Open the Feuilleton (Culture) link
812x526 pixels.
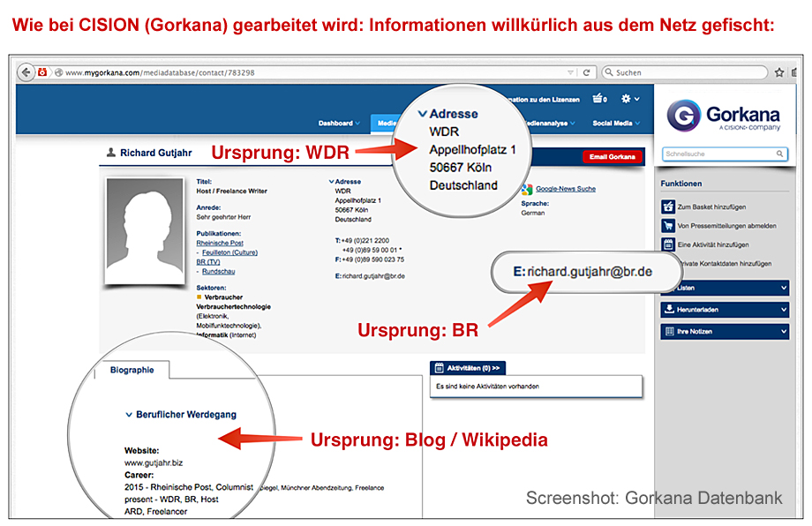pyautogui.click(x=229, y=252)
